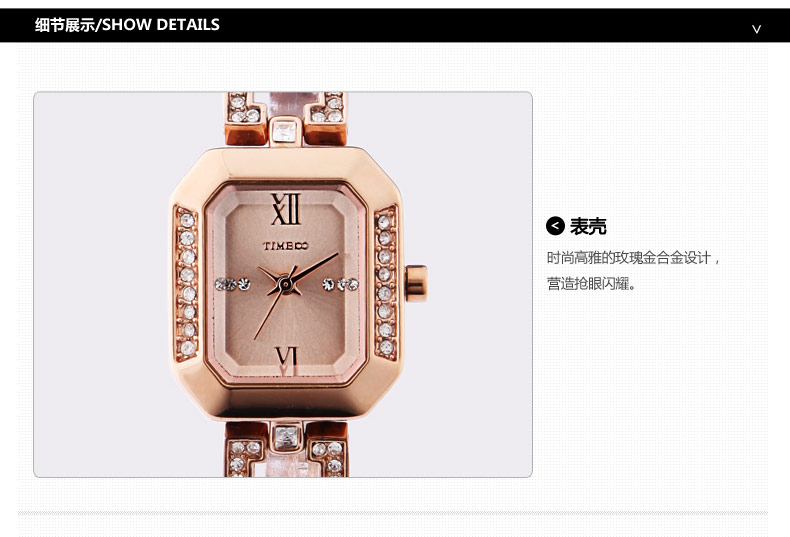The image size is (790, 537).
Task: Click the square crystal on the top lug
Action: [x=285, y=131]
